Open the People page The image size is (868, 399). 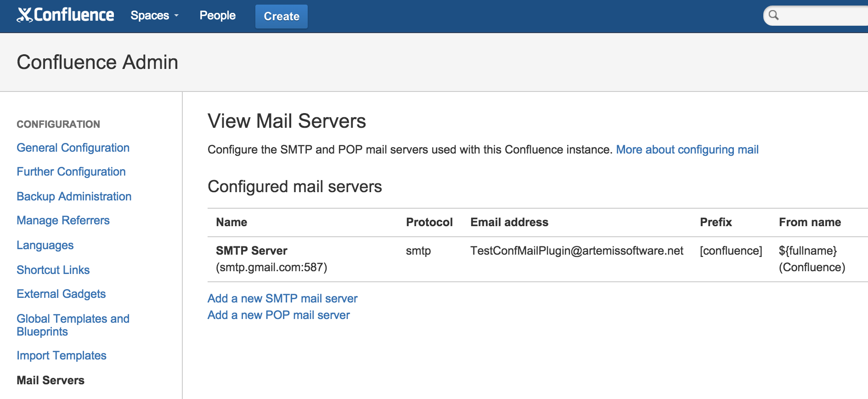[x=217, y=16]
